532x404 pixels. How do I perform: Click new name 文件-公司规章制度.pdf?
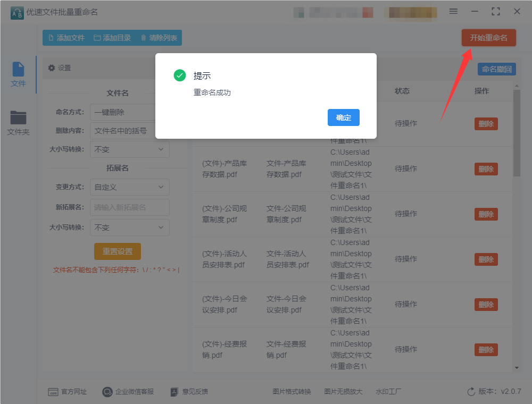click(286, 214)
